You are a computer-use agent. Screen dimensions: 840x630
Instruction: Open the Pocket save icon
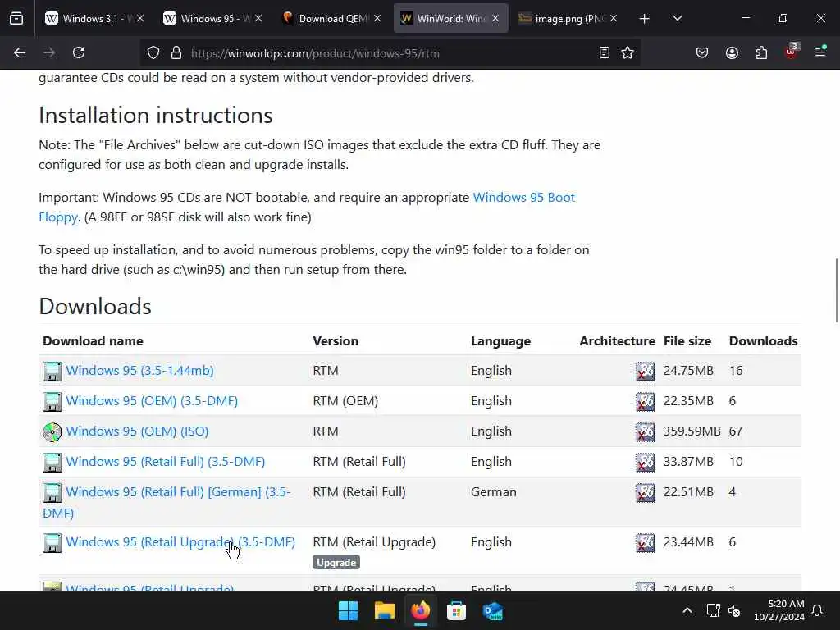702,52
